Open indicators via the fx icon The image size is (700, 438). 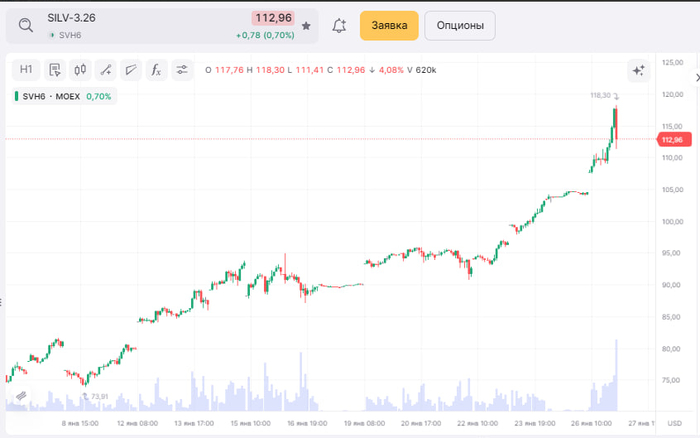(156, 70)
